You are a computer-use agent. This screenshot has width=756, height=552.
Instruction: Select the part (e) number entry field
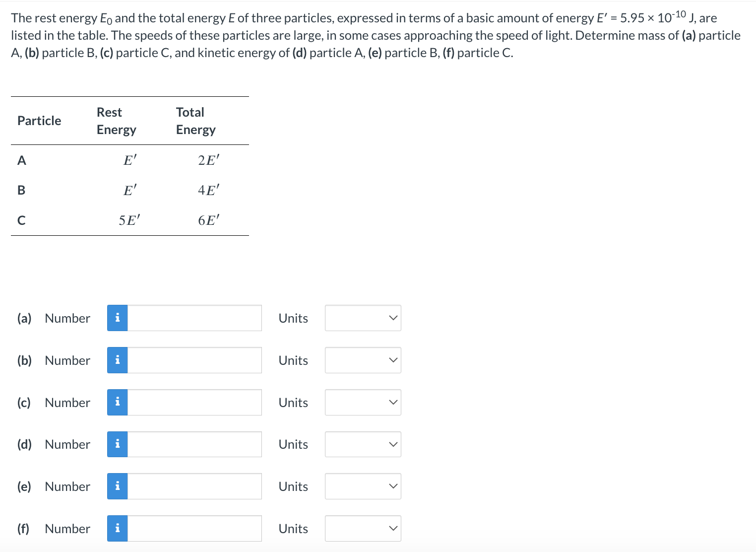click(x=194, y=486)
